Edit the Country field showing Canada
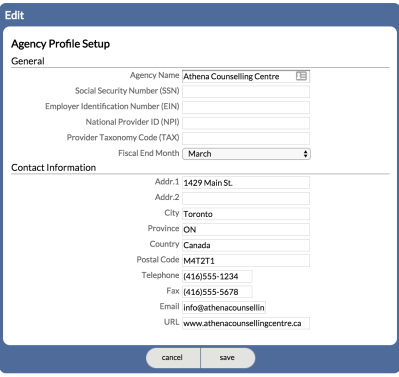 pos(246,245)
